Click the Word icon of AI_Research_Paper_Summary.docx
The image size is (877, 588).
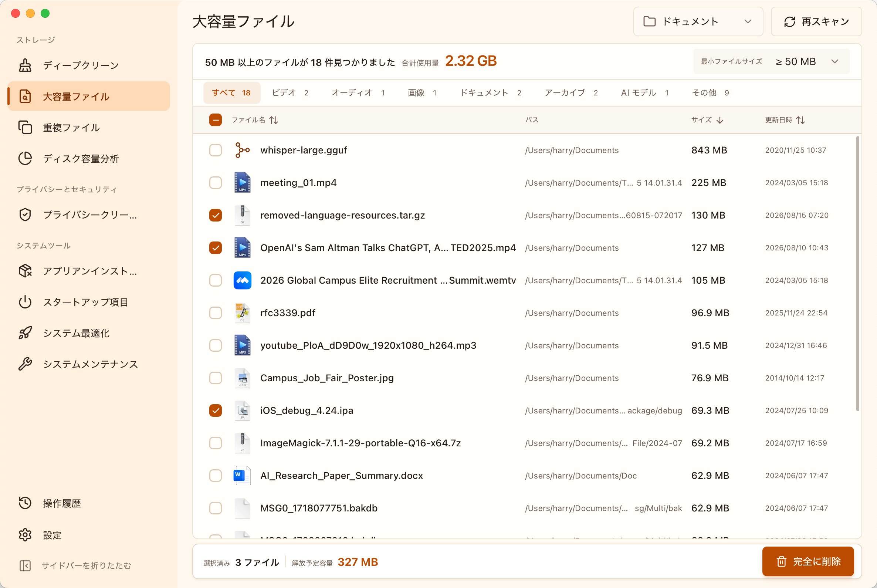pos(242,476)
